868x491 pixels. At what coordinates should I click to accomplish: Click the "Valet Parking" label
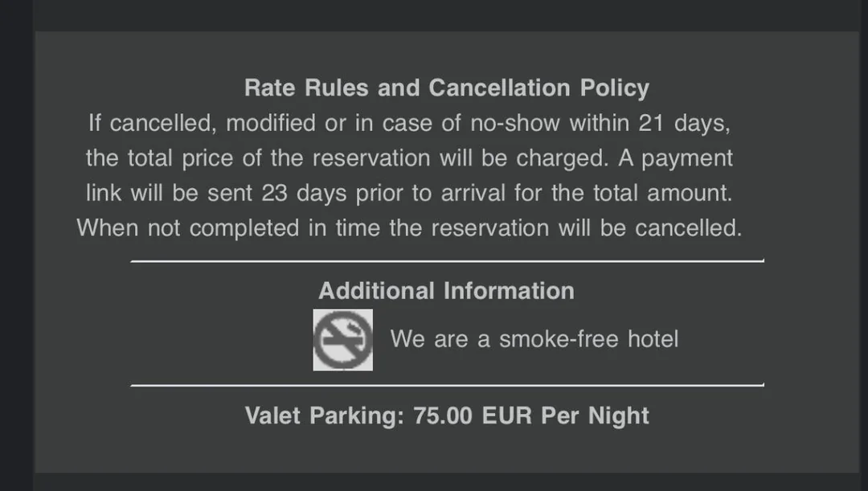coord(320,416)
